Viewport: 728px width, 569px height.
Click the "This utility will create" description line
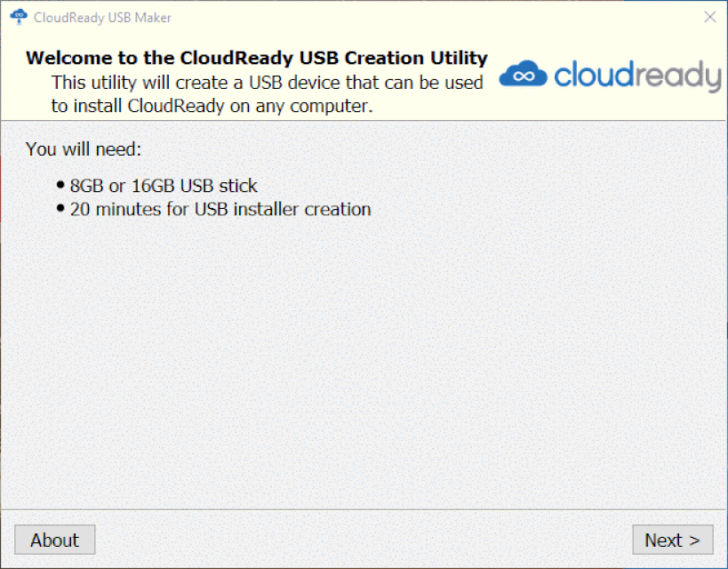(268, 82)
